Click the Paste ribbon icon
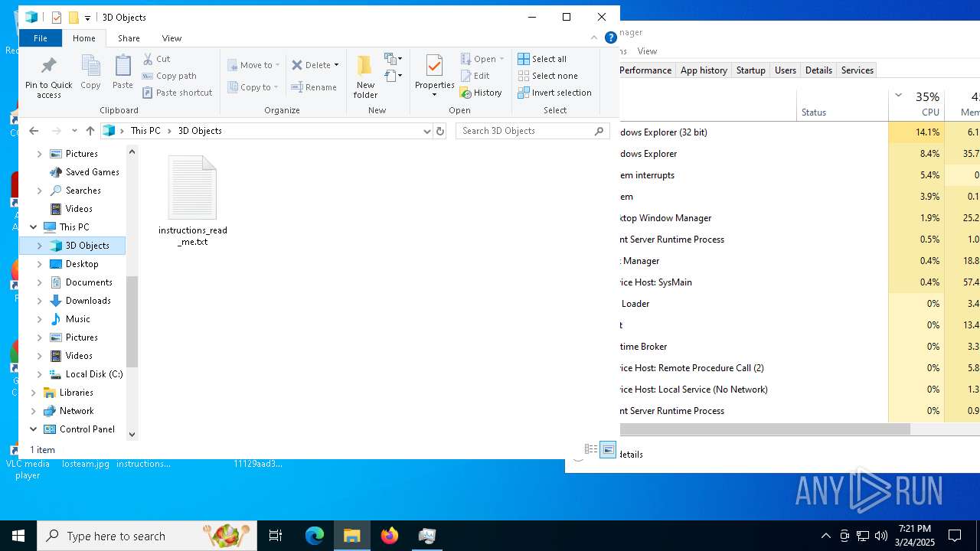980x551 pixels. coord(122,73)
